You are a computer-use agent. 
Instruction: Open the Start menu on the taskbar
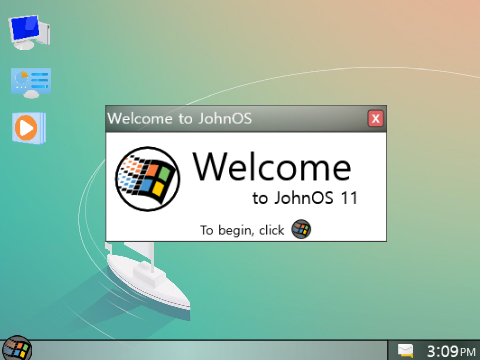16,349
